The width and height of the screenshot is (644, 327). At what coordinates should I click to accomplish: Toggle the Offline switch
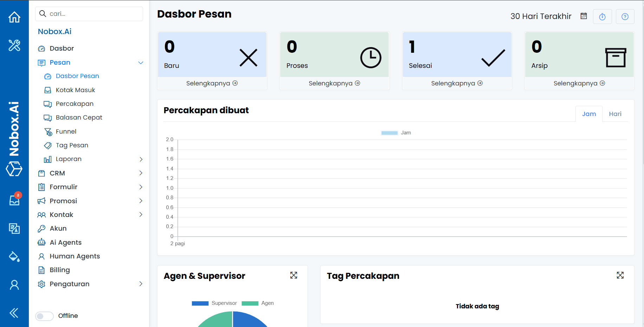(44, 316)
